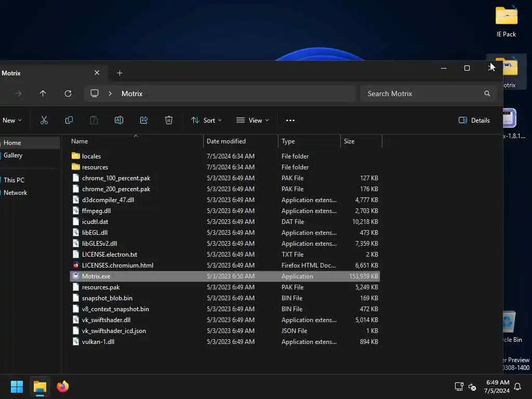Image resolution: width=532 pixels, height=399 pixels.
Task: Open the clock and date panel
Action: 497,387
